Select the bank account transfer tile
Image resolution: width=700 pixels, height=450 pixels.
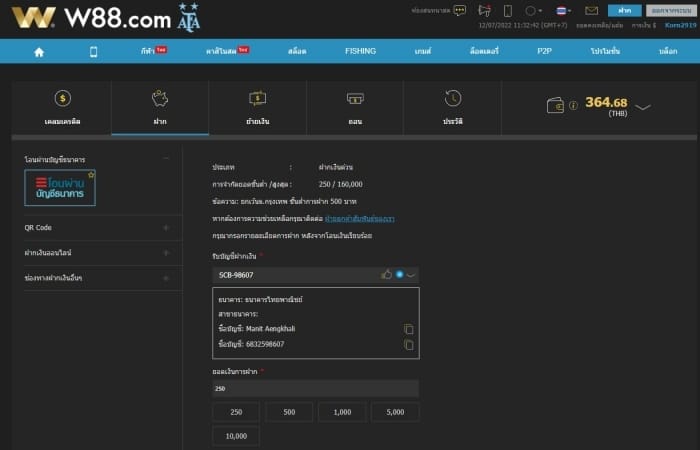[60, 188]
